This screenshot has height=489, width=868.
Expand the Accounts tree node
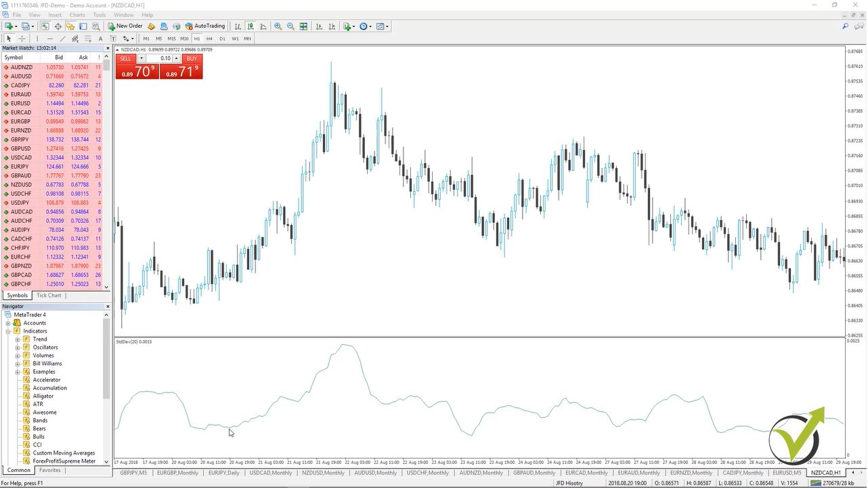point(9,323)
